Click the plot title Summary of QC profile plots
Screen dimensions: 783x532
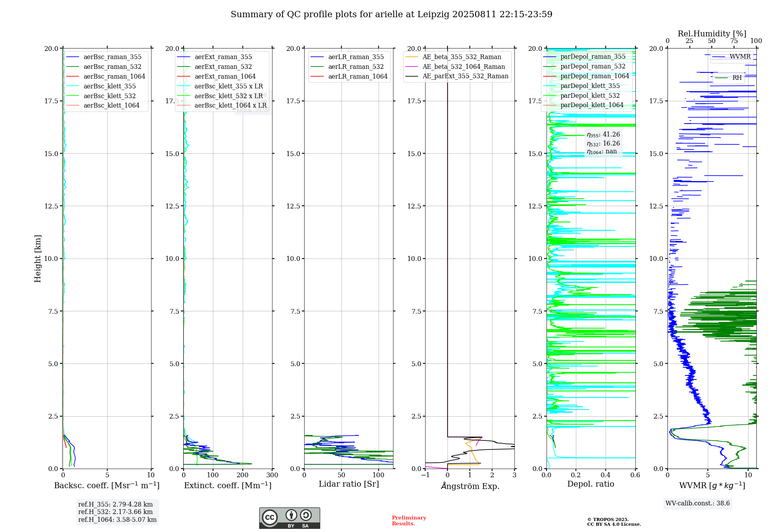point(391,14)
